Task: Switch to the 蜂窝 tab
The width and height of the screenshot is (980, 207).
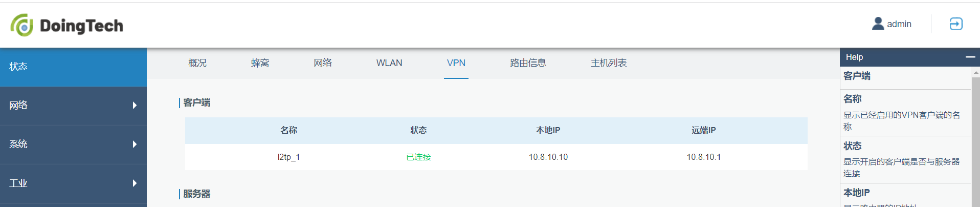Action: coord(260,63)
